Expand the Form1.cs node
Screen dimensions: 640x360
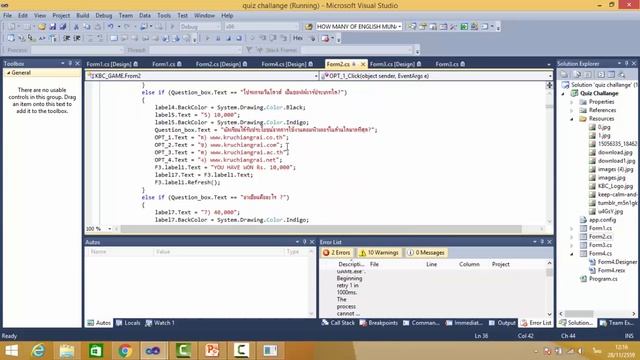coord(572,228)
